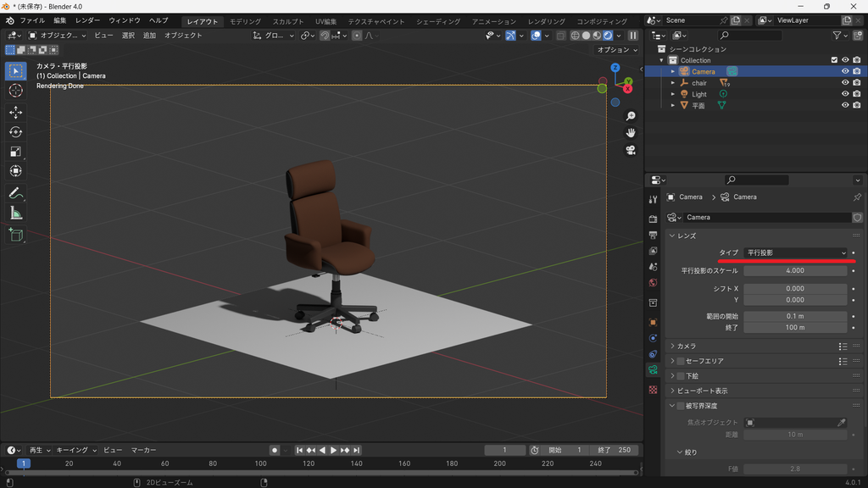868x488 pixels.
Task: Select the Add Cube tool
Action: [15, 235]
